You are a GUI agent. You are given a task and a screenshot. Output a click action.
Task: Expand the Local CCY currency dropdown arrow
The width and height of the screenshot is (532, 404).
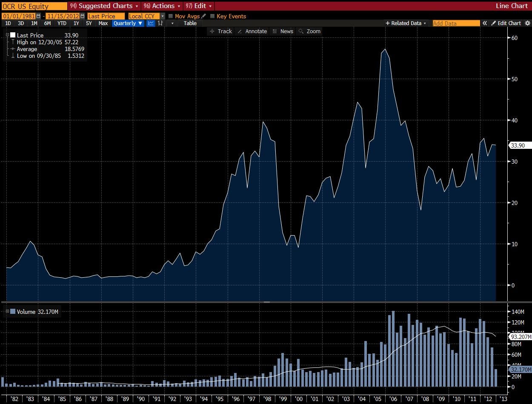(x=163, y=16)
